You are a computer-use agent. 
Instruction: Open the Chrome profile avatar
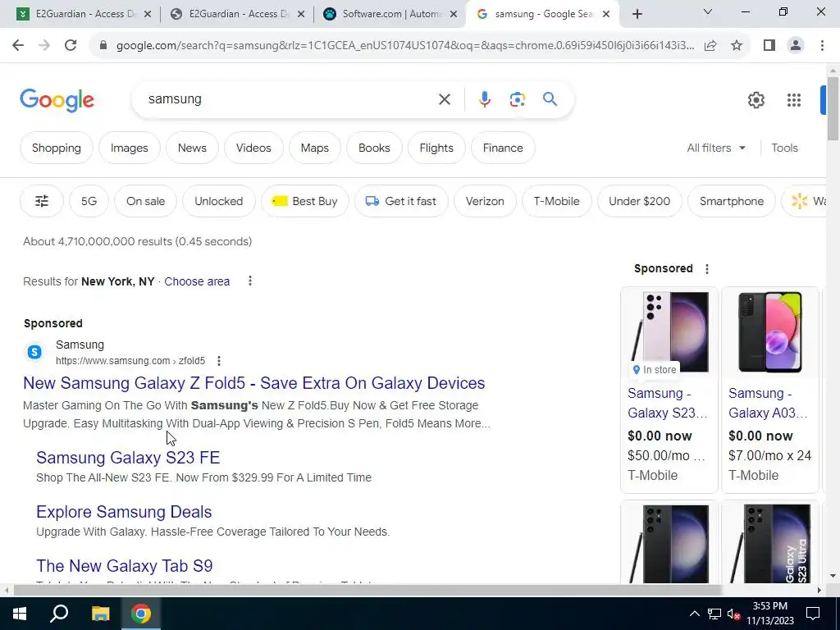pos(796,46)
